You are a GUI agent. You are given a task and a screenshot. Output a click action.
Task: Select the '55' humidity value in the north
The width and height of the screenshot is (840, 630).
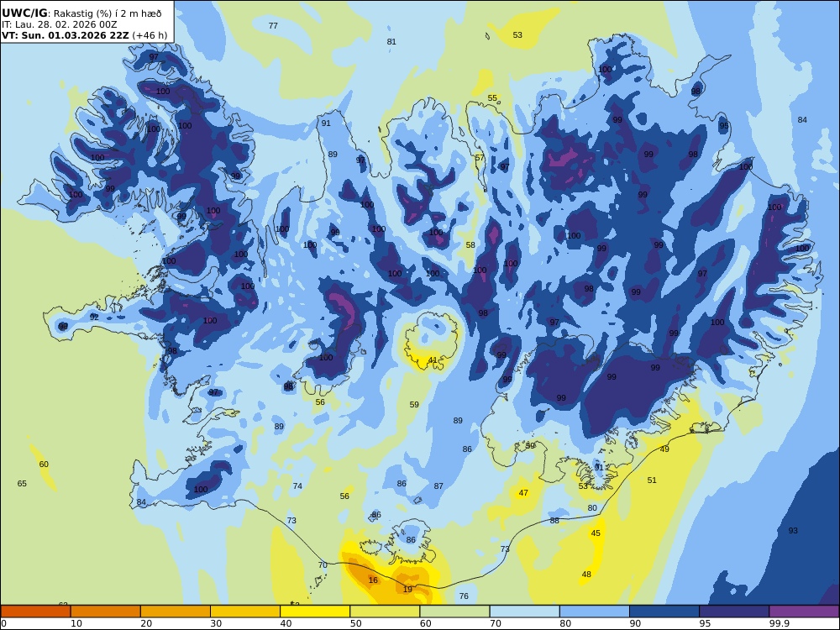(x=492, y=98)
